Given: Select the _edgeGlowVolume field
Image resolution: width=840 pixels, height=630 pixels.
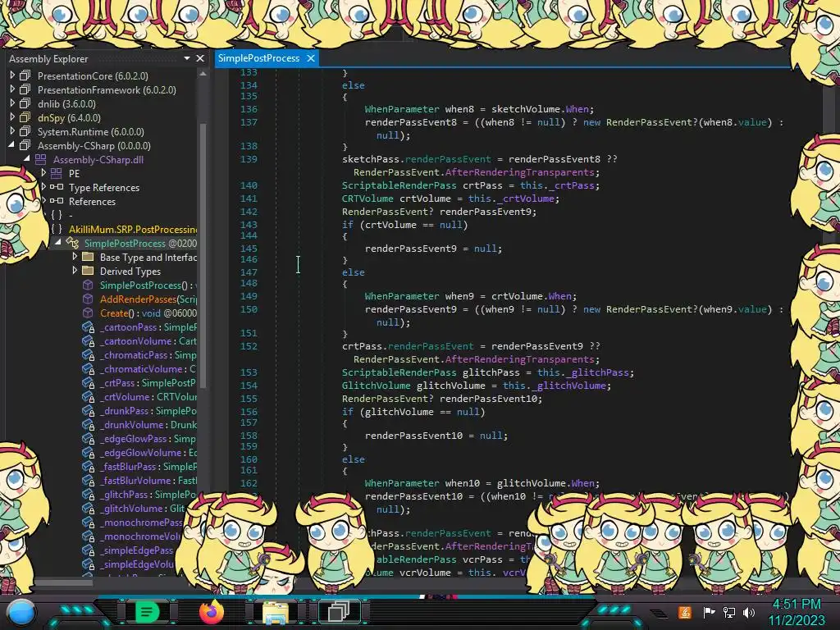Looking at the screenshot, I should (148, 452).
